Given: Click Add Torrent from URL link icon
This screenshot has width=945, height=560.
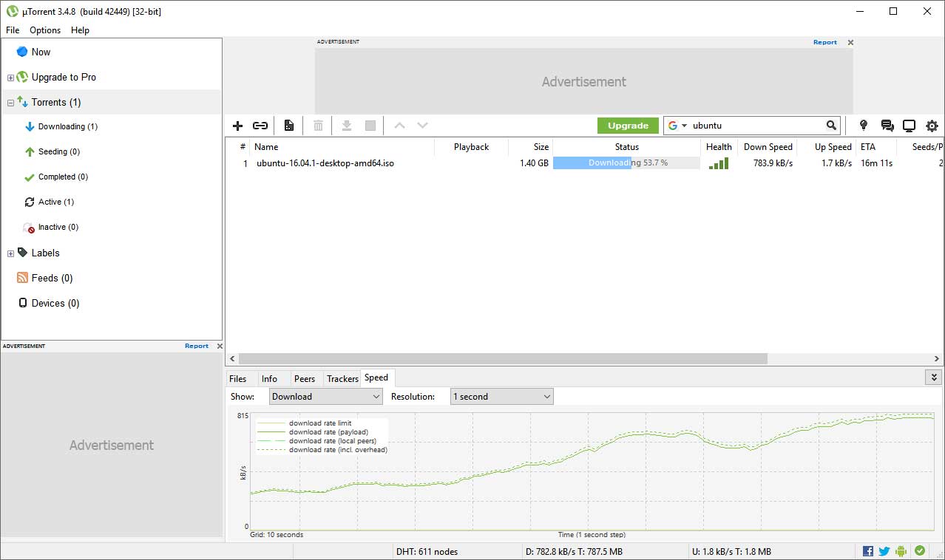Looking at the screenshot, I should [260, 126].
